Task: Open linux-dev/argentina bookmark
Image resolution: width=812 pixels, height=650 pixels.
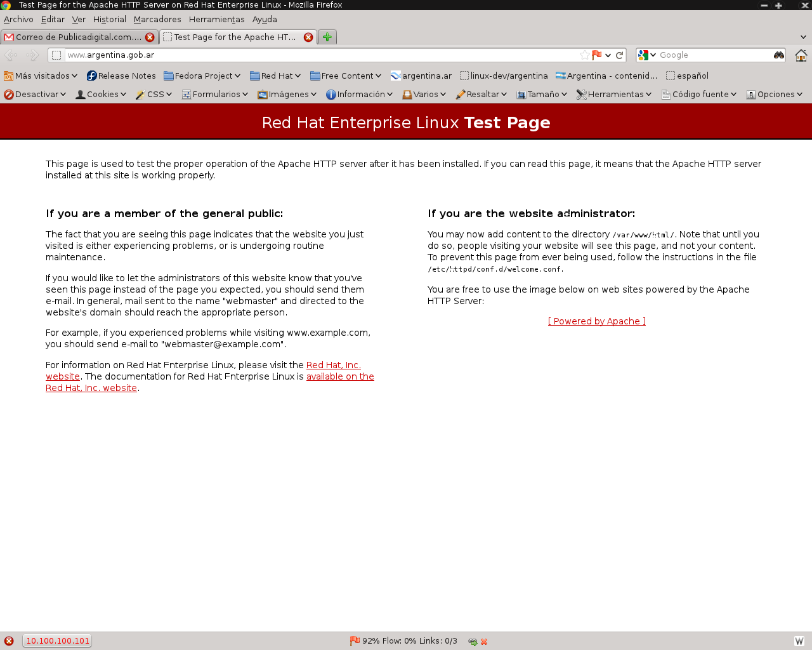Action: click(504, 76)
